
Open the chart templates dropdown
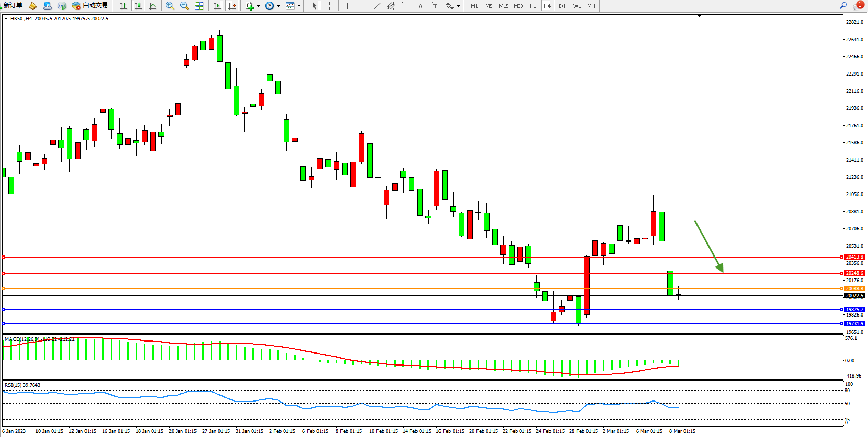(x=299, y=6)
